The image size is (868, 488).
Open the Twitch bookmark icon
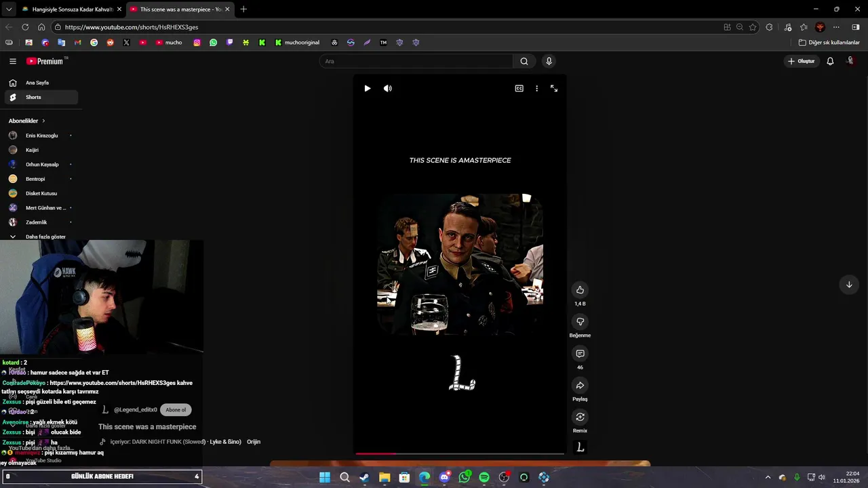click(229, 42)
